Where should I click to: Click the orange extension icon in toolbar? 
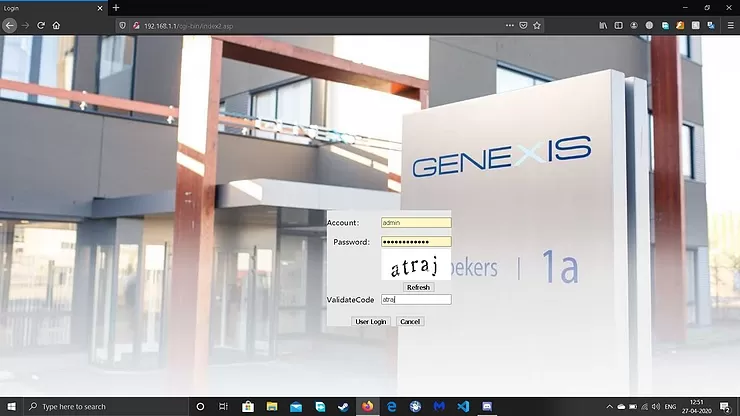[680, 25]
